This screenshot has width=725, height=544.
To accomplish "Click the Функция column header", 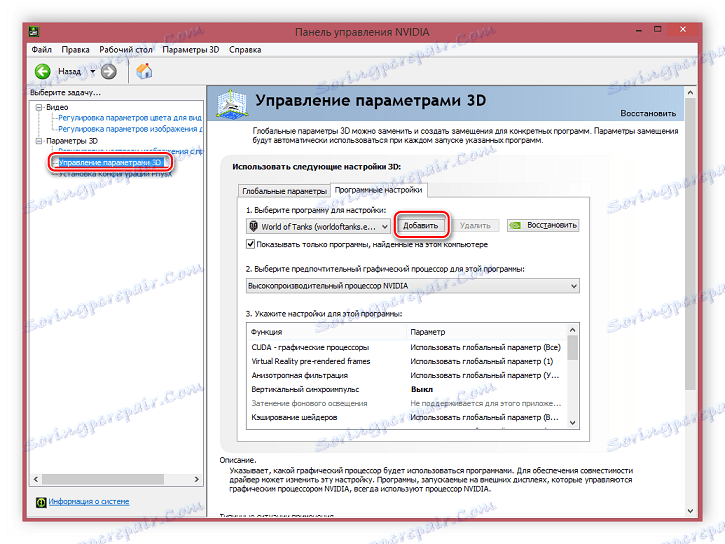I will (x=327, y=332).
